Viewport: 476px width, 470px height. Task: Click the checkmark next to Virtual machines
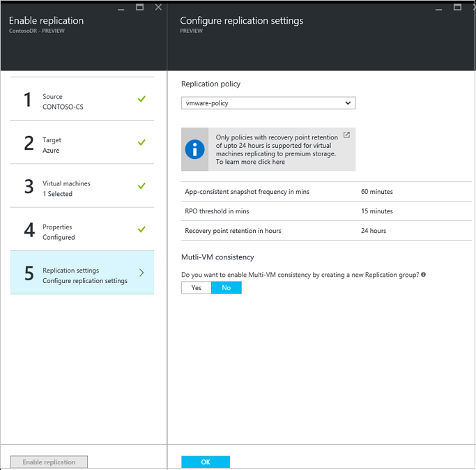pos(141,185)
